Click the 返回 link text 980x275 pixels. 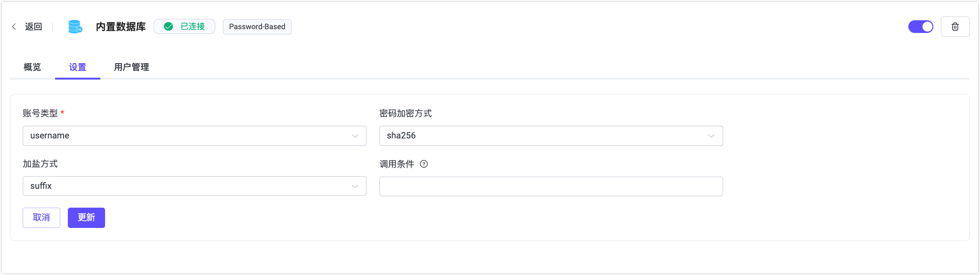click(33, 27)
